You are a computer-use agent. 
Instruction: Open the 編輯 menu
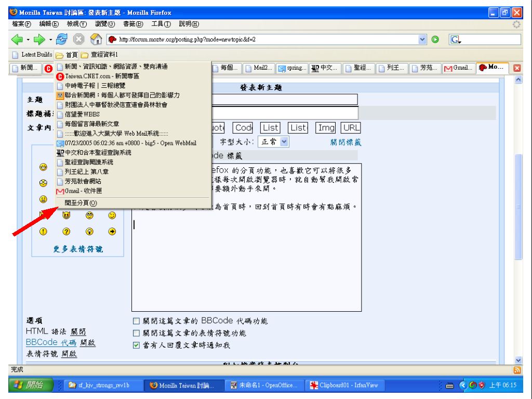click(49, 24)
